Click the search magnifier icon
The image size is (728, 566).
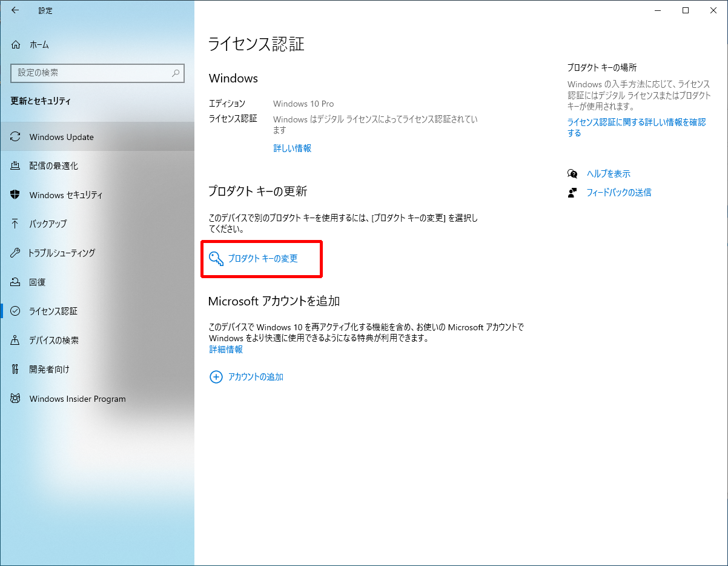pos(176,73)
